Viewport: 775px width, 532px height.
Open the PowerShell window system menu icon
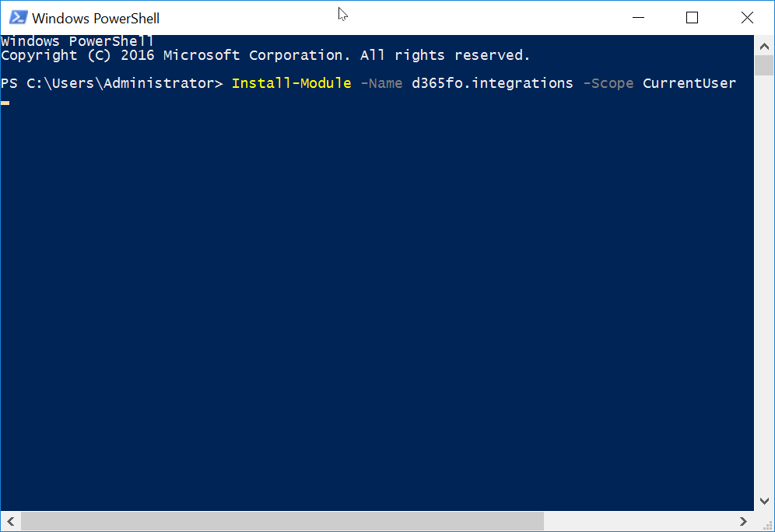point(18,17)
